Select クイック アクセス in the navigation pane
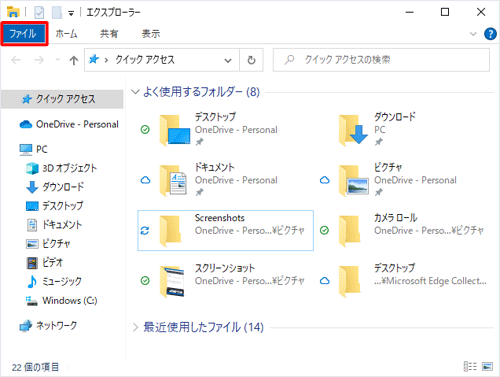 (62, 99)
